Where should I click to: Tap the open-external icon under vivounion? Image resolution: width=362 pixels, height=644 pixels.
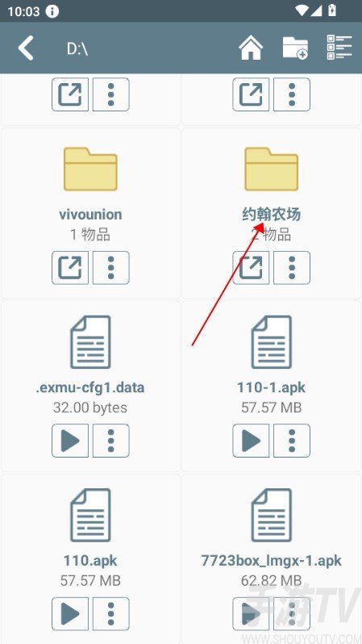(70, 268)
